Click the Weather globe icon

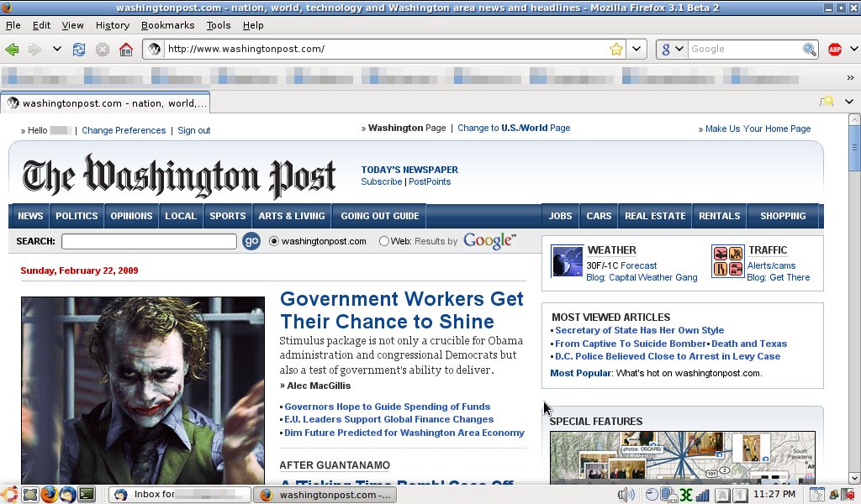pyautogui.click(x=567, y=261)
